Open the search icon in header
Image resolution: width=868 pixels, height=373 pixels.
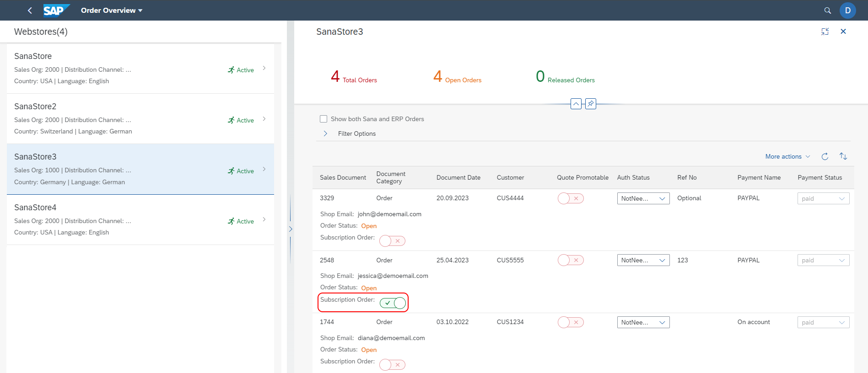point(827,10)
